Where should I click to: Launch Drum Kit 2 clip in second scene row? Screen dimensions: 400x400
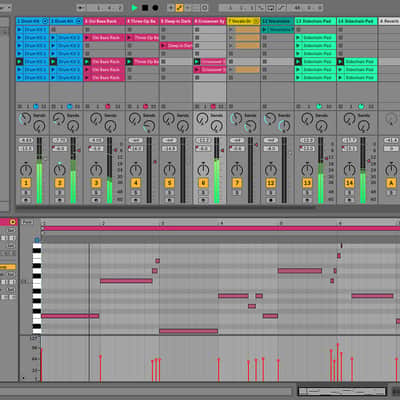(x=53, y=37)
